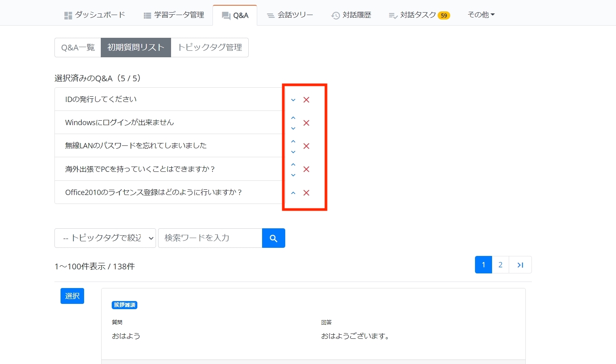616x364 pixels.
Task: Open '対話タスク' with the 59 badge
Action: coord(419,15)
